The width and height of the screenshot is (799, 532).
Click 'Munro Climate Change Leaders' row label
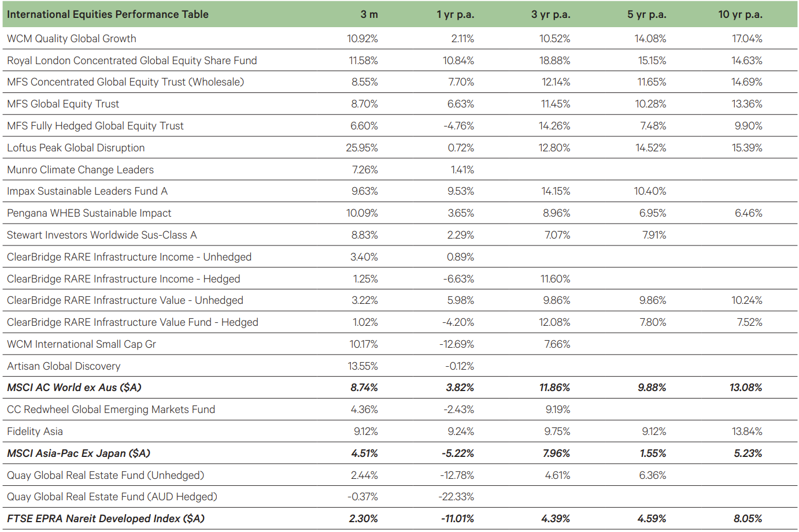(80, 170)
